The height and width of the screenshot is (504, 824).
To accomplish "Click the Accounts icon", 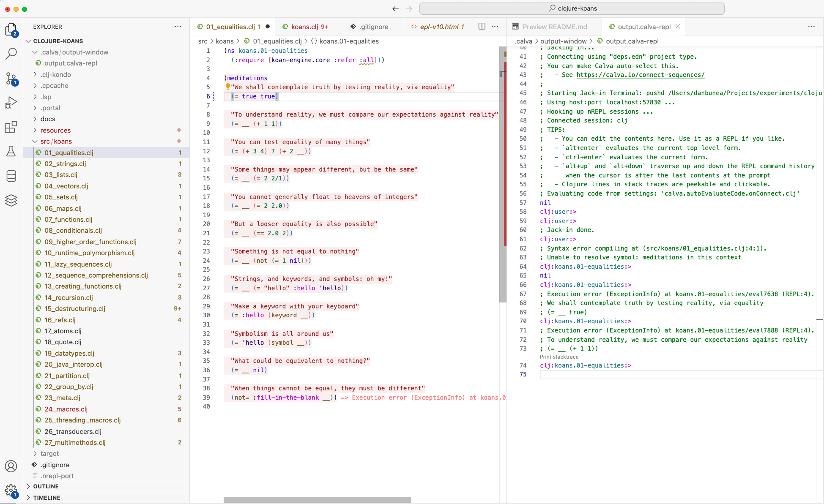I will point(11,466).
